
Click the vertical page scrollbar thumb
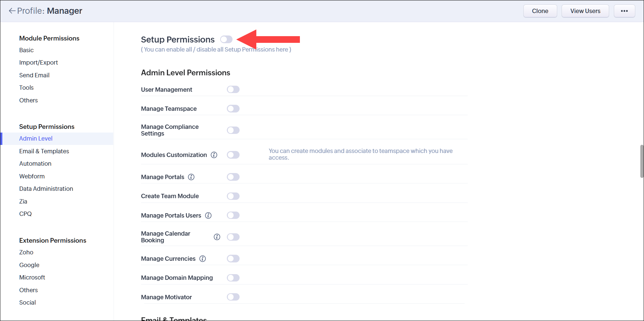(642, 161)
